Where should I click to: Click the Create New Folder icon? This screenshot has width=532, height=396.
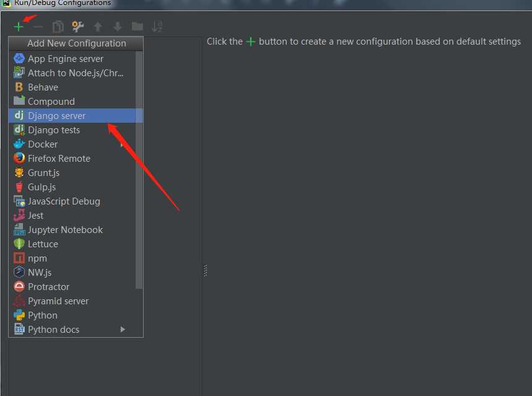pos(137,27)
